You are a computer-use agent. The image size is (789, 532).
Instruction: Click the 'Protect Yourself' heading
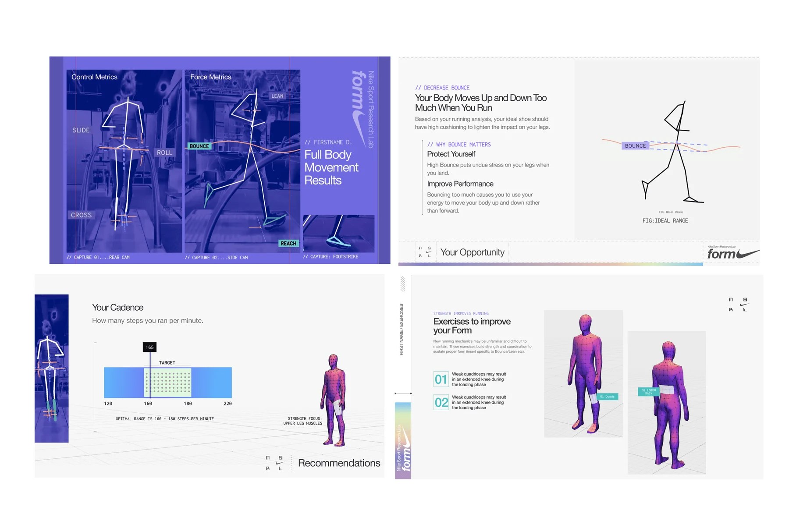coord(451,154)
